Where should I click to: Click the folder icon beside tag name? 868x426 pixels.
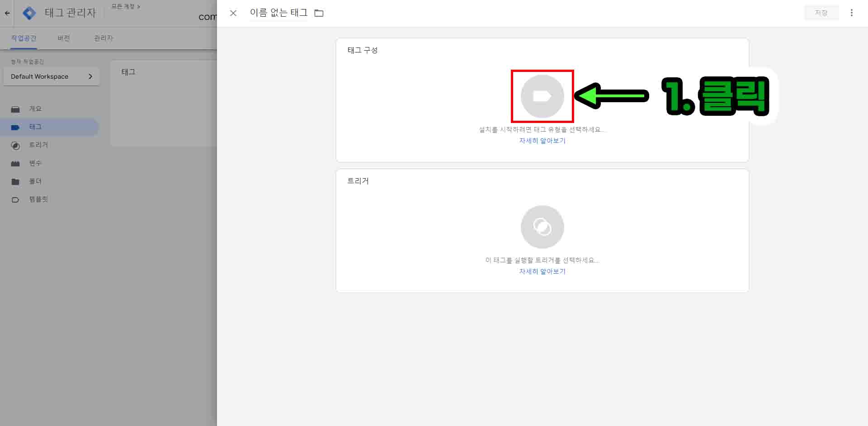[x=319, y=13]
